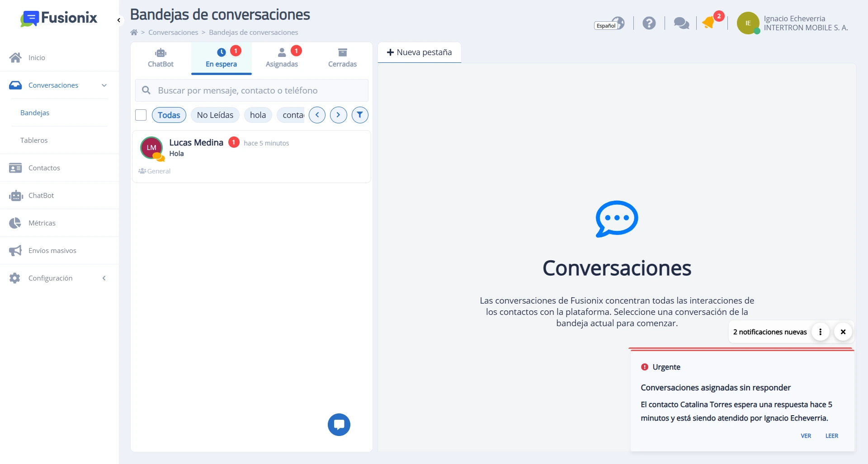
Task: Switch to the En espera tab
Action: click(221, 58)
